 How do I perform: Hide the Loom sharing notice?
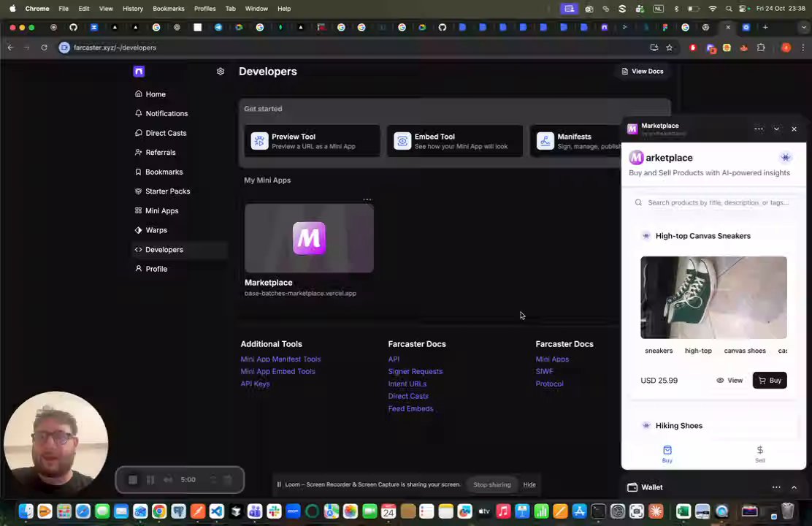pos(529,484)
